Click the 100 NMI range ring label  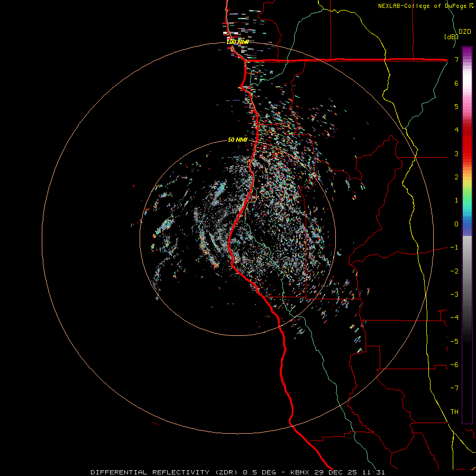(237, 42)
